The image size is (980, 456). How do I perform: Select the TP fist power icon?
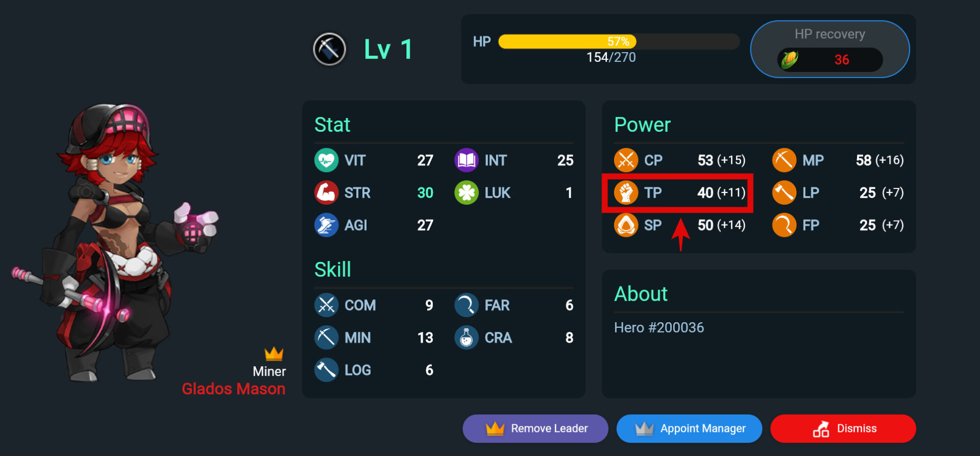point(626,193)
